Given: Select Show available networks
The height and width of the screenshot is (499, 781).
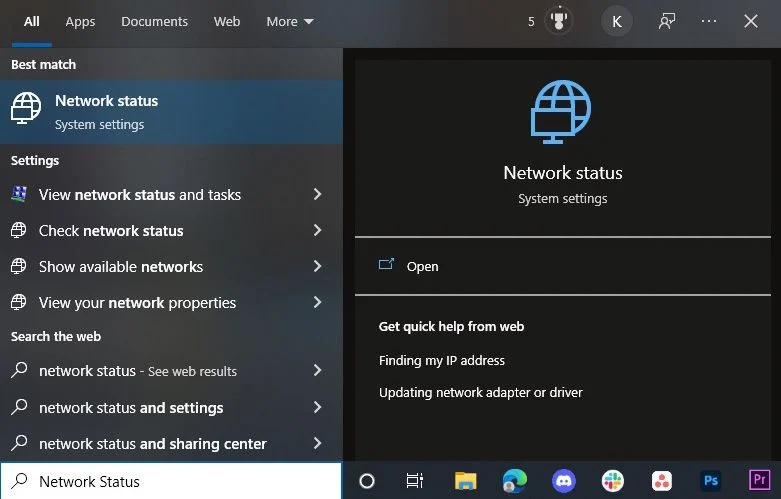Looking at the screenshot, I should [x=171, y=266].
